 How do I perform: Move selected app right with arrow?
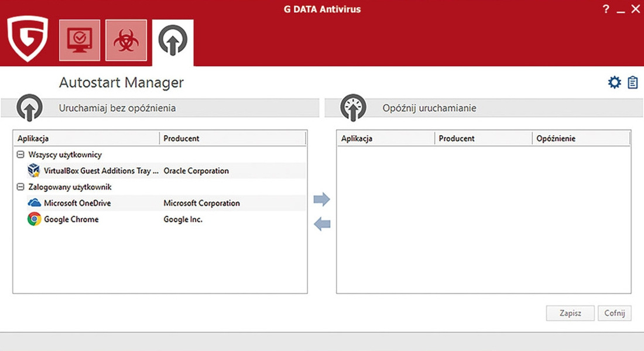click(x=321, y=199)
